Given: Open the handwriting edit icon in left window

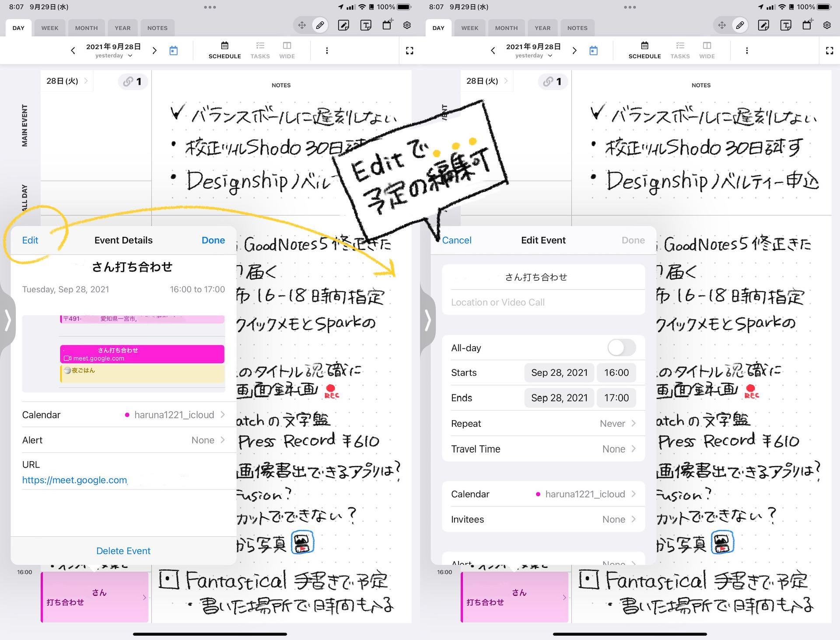Looking at the screenshot, I should pos(344,25).
